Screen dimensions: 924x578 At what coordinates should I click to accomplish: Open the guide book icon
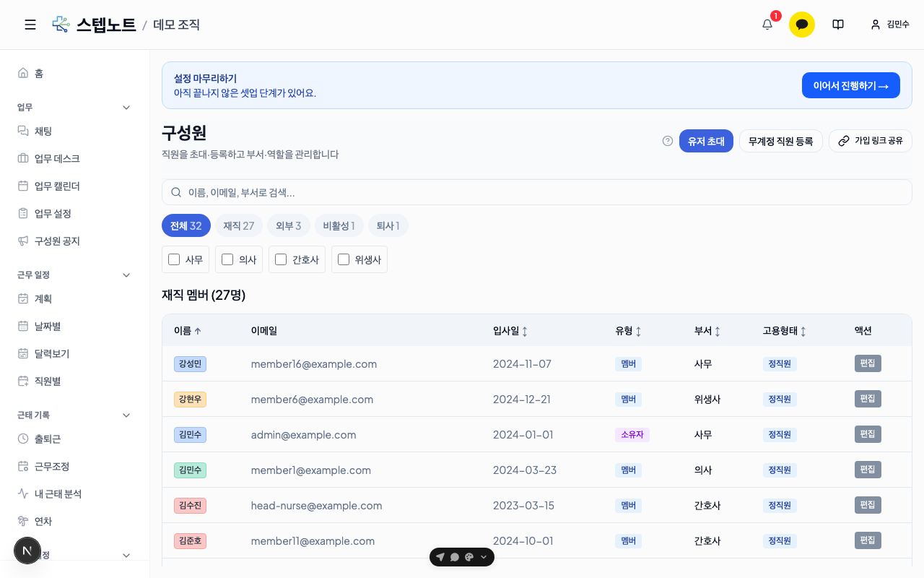838,25
